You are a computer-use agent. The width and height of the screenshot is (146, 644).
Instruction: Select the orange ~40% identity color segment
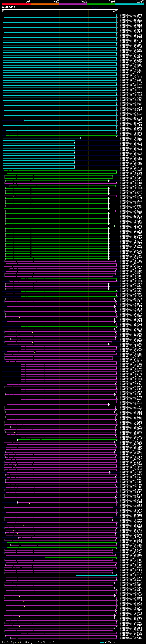45,4
